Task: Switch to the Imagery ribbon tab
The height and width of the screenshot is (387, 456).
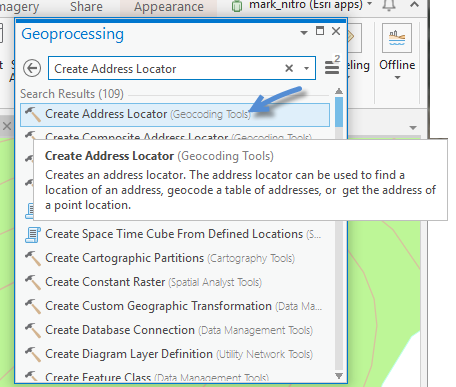Action: pyautogui.click(x=20, y=7)
